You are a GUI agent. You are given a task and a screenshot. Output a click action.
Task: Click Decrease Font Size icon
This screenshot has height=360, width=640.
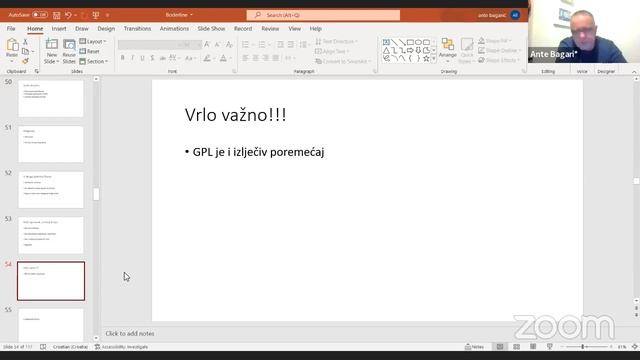pyautogui.click(x=218, y=44)
